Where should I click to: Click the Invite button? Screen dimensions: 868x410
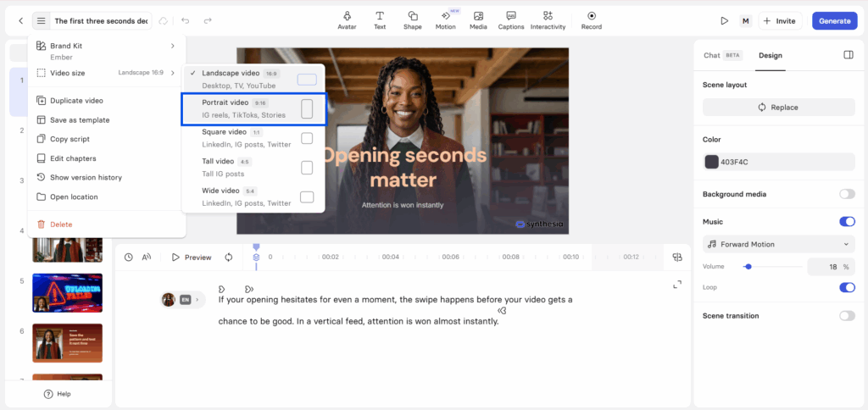(780, 21)
